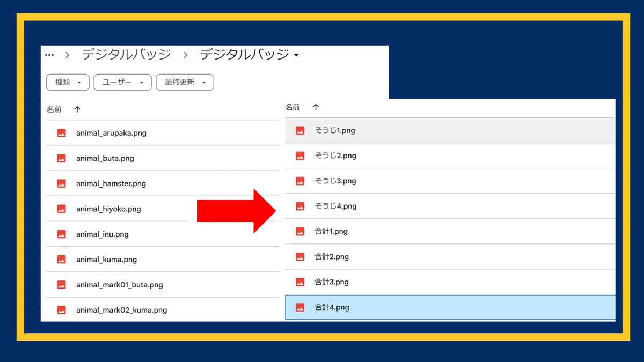Click the image icon beside そうじ4.png
This screenshot has height=362, width=644.
pos(300,206)
